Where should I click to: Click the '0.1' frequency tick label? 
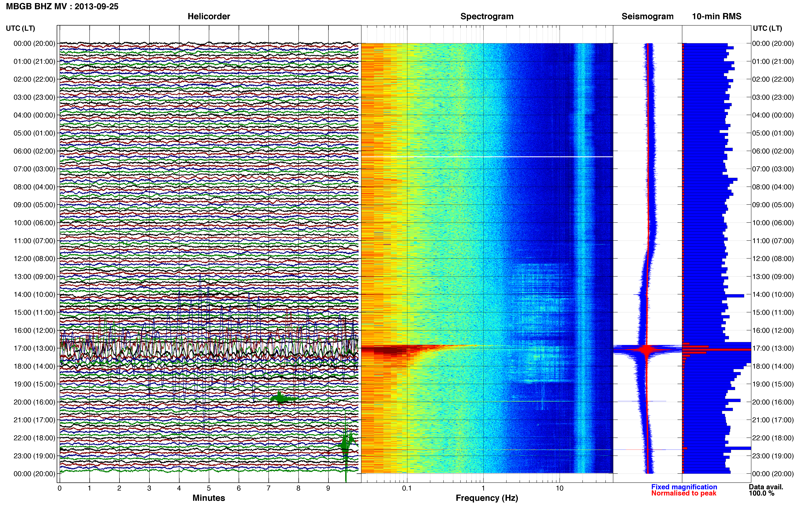[x=407, y=488]
